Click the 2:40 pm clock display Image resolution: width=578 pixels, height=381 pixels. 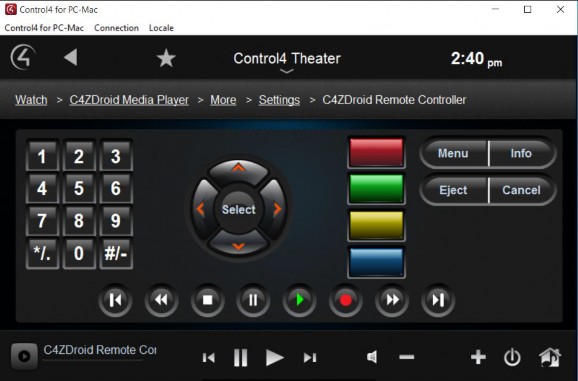pos(476,59)
